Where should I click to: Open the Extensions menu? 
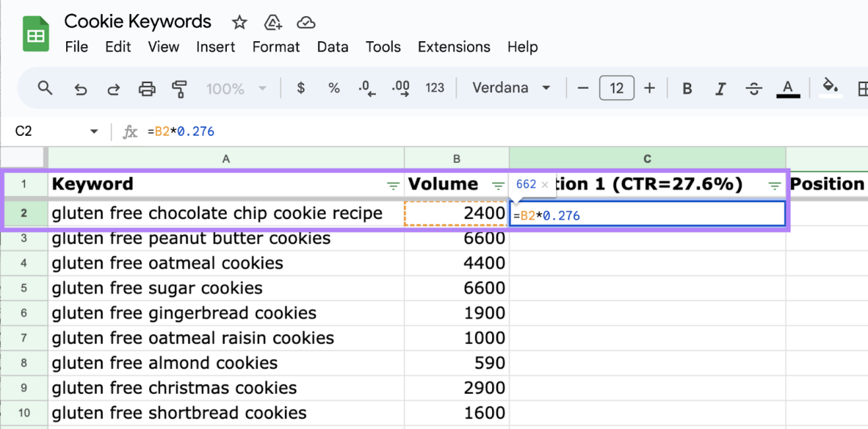click(x=454, y=47)
